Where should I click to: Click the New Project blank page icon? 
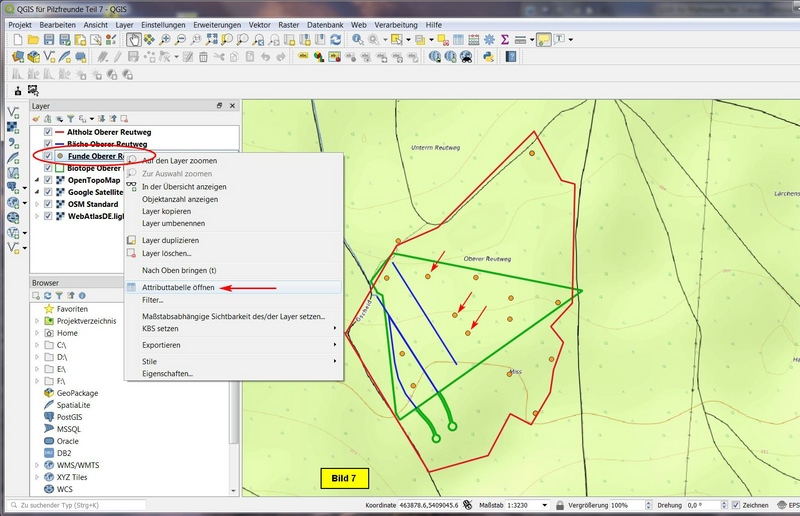pos(17,40)
